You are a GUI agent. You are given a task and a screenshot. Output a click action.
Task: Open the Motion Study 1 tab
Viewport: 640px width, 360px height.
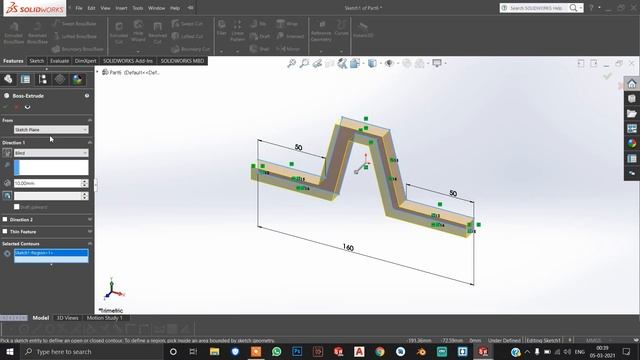point(105,318)
